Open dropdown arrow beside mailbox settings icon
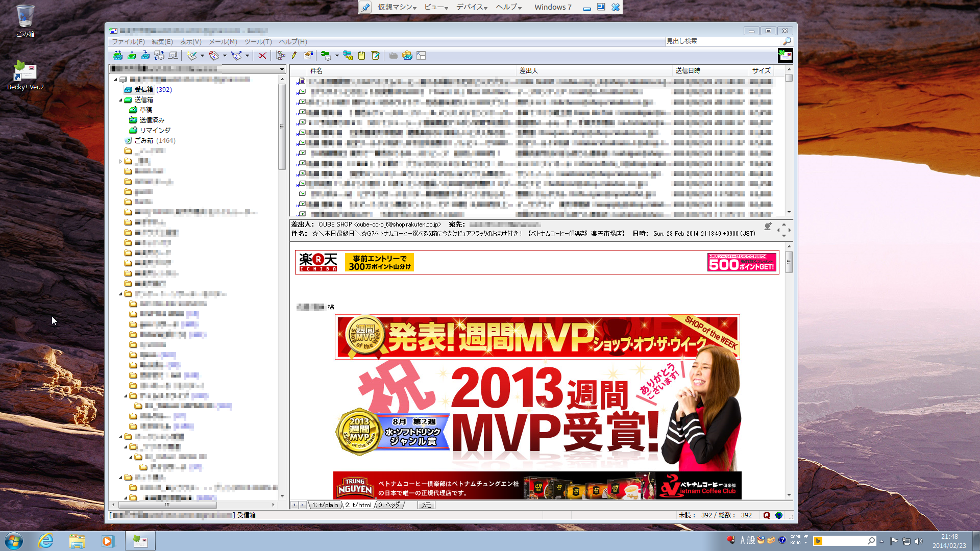The width and height of the screenshot is (980, 551). tap(337, 56)
